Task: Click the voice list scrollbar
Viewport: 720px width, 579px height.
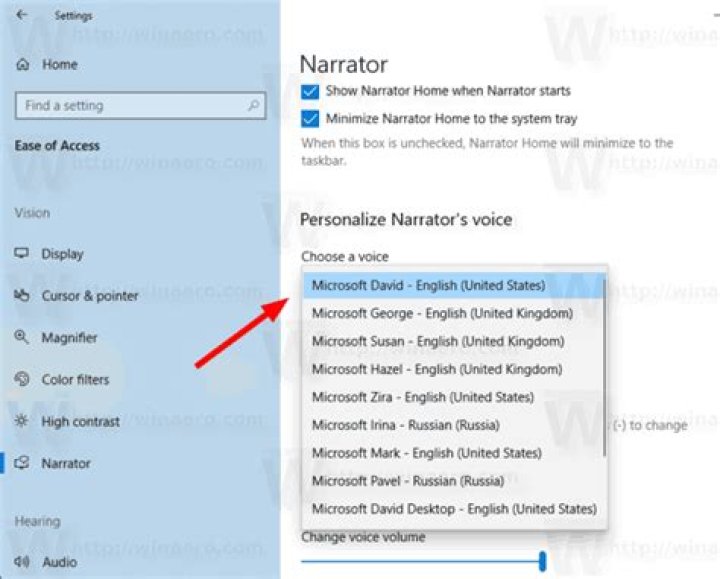Action: point(605,367)
